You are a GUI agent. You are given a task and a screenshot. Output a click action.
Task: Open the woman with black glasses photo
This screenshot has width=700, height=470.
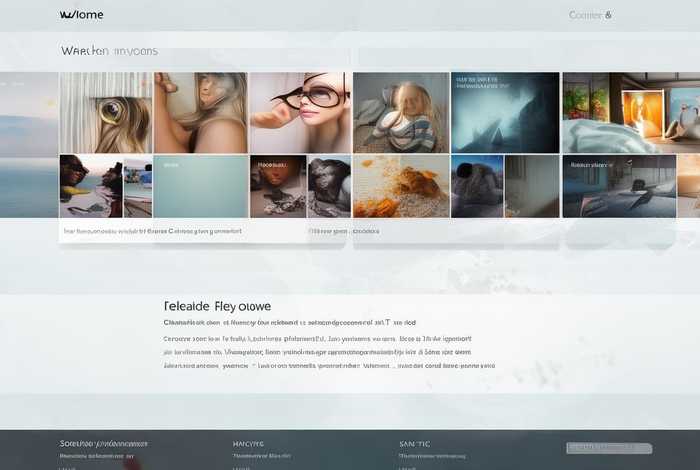(299, 112)
